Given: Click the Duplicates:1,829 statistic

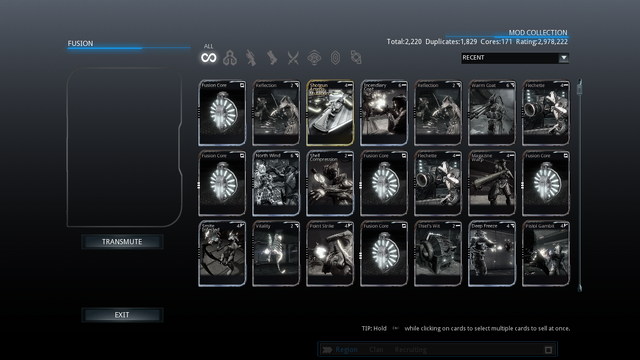Looking at the screenshot, I should point(451,42).
